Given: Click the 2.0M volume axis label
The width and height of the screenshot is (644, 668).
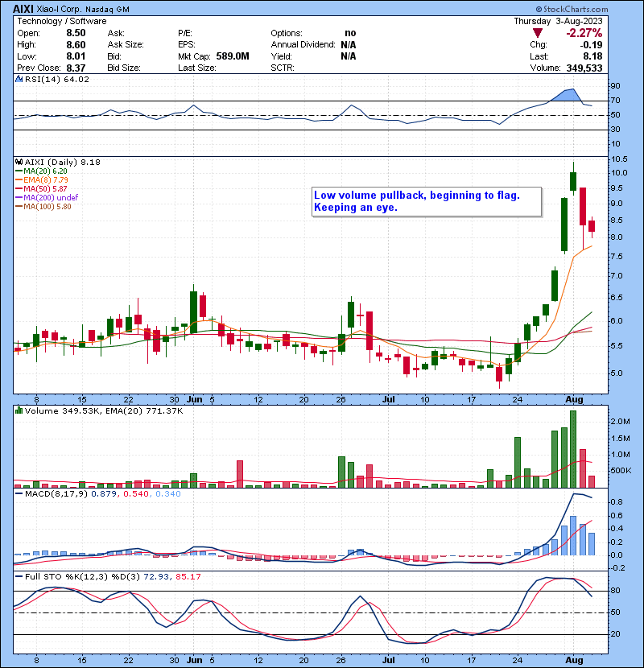Looking at the screenshot, I should point(620,422).
